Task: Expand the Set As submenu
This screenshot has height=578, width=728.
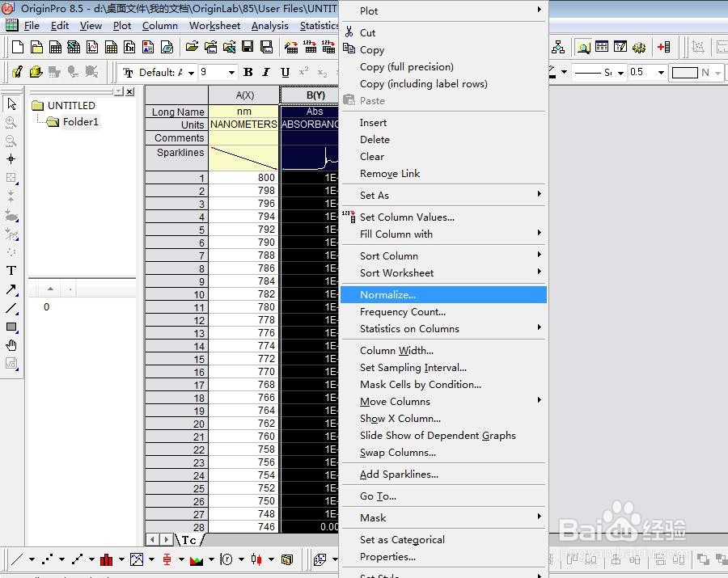Action: tap(444, 196)
